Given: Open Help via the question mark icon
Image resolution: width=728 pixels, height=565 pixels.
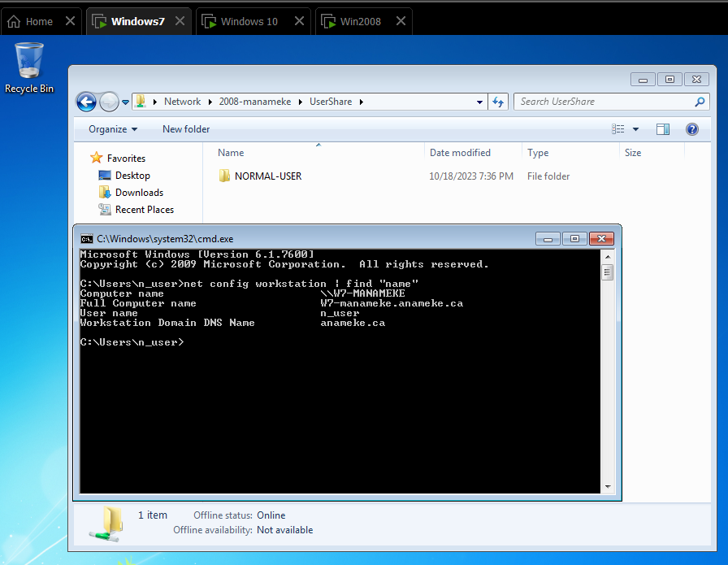Looking at the screenshot, I should tap(691, 128).
